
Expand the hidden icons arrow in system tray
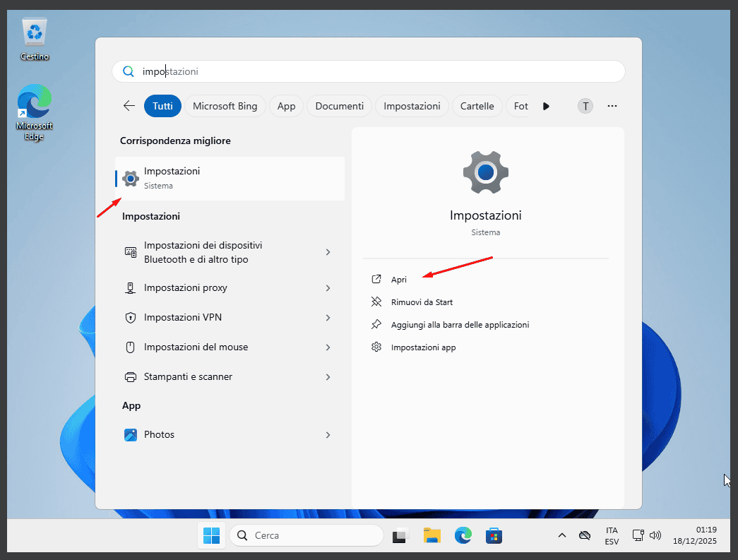562,535
